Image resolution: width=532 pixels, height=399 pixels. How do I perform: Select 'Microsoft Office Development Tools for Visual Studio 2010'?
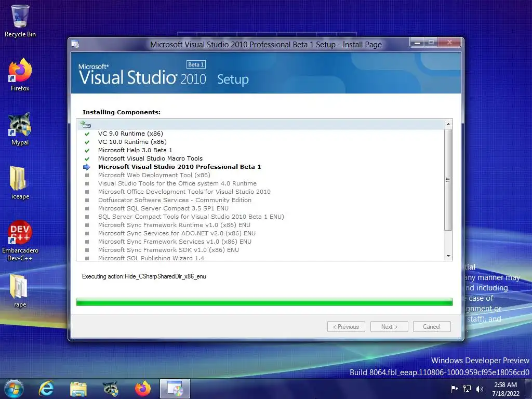[x=184, y=192]
